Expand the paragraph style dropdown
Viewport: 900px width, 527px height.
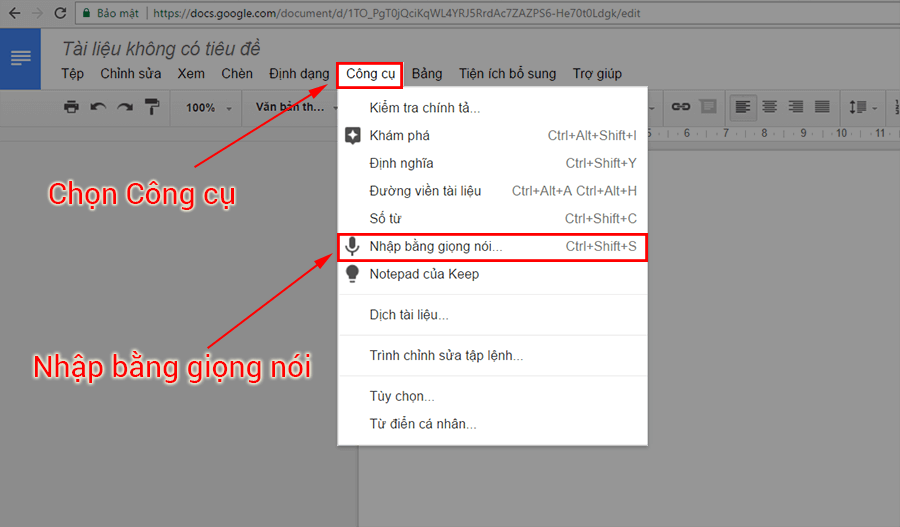pos(291,107)
